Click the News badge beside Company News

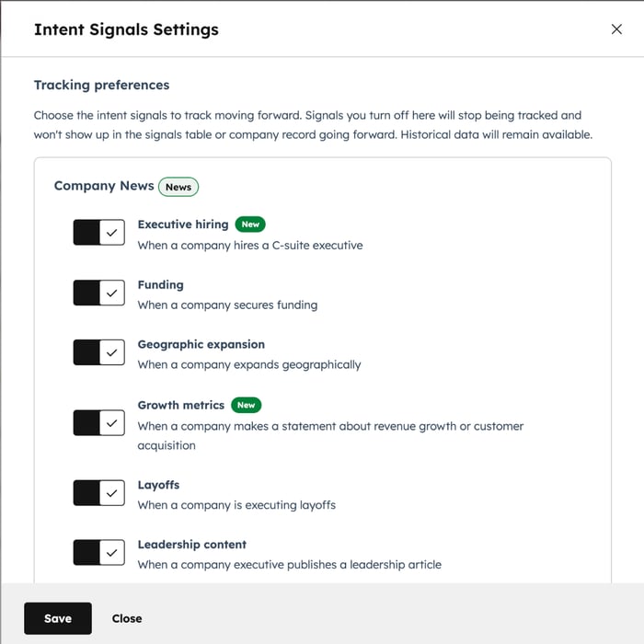178,187
